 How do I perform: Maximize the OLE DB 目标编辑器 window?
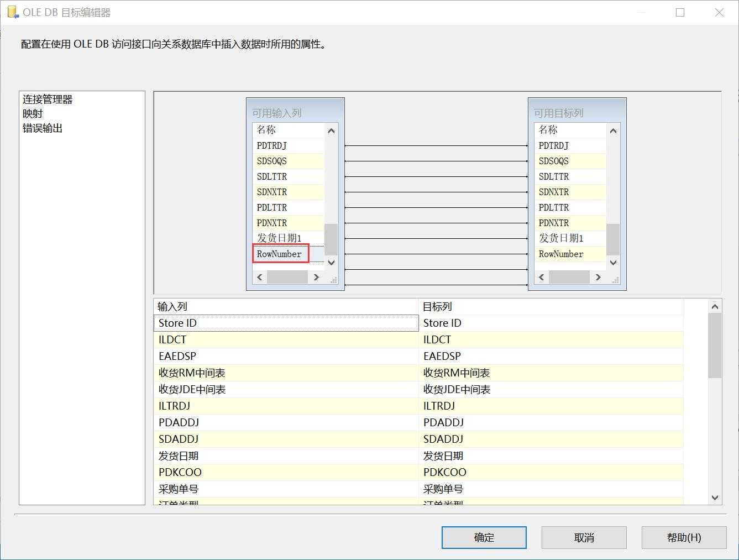[680, 12]
